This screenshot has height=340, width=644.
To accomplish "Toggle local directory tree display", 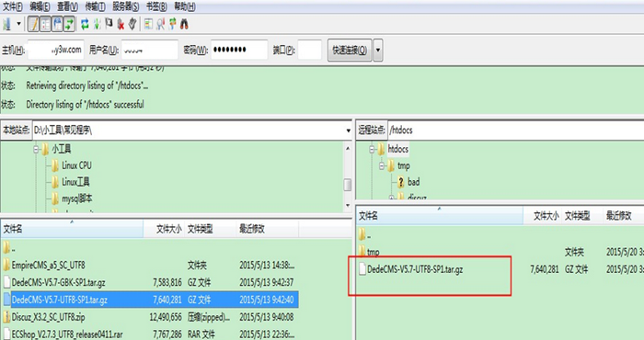I will tap(45, 24).
